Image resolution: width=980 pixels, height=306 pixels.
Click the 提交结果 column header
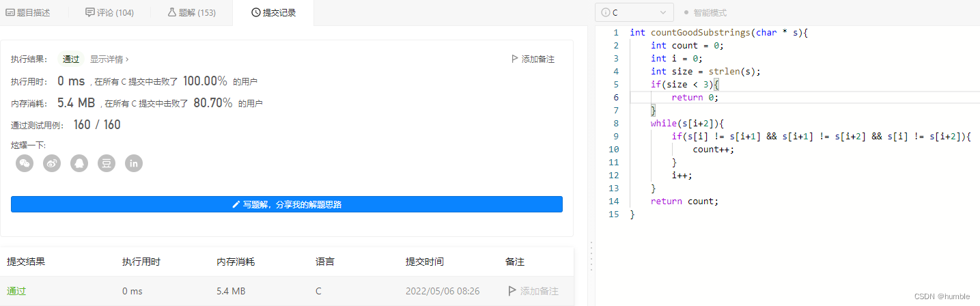(x=26, y=262)
